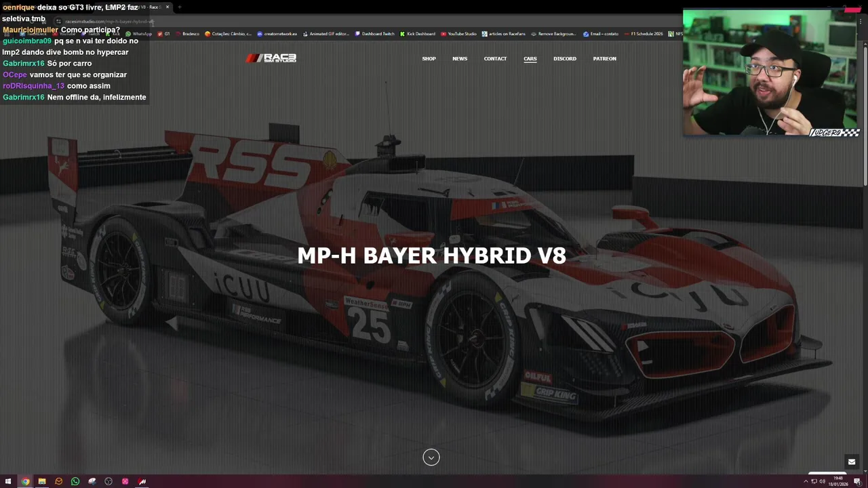
Task: Open the NEWS menu item
Action: tap(460, 59)
